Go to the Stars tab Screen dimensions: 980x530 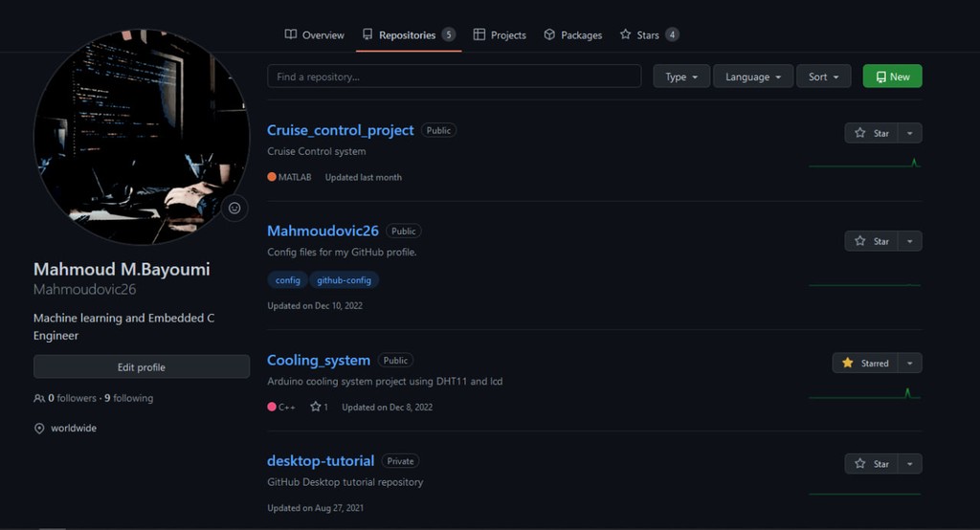pos(649,35)
